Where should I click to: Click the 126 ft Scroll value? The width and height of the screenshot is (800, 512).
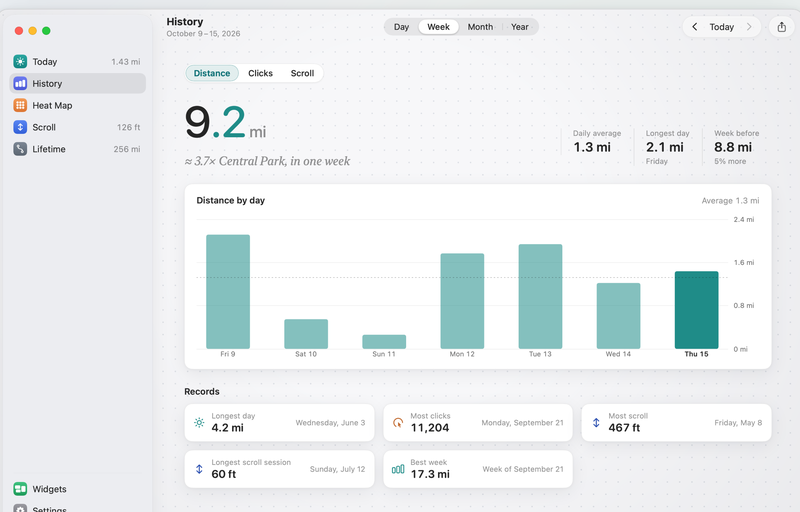(x=128, y=127)
